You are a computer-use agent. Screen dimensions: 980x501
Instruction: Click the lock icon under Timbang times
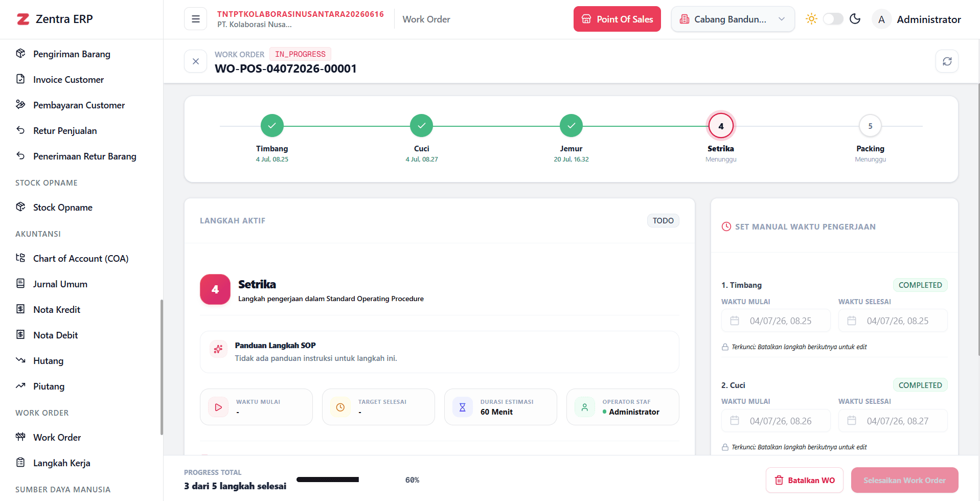[725, 347]
